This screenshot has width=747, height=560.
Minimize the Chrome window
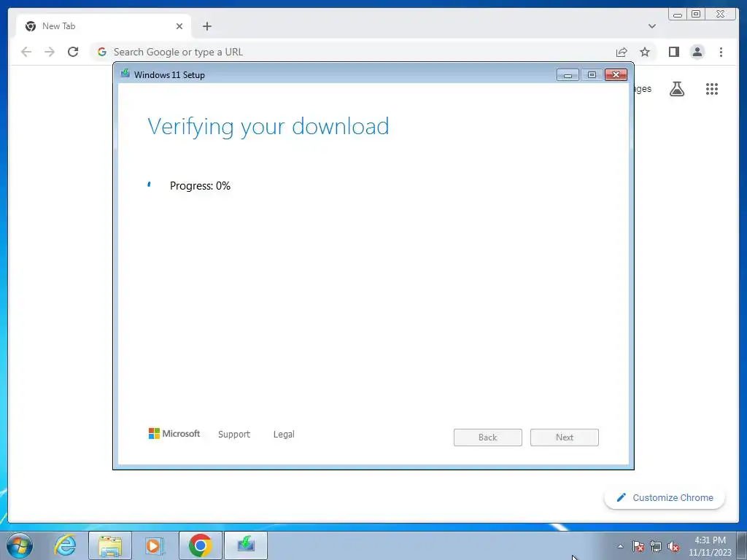(x=678, y=15)
